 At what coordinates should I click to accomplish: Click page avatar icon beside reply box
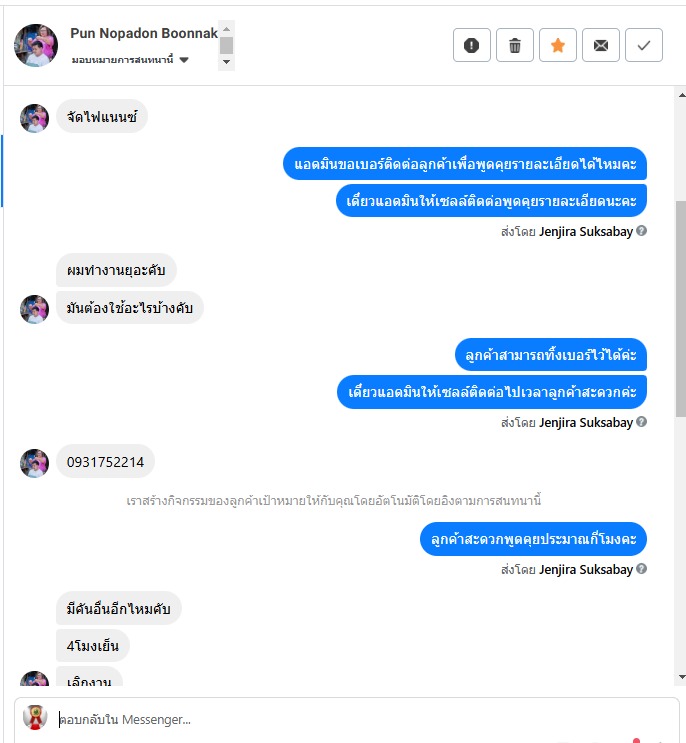click(36, 717)
